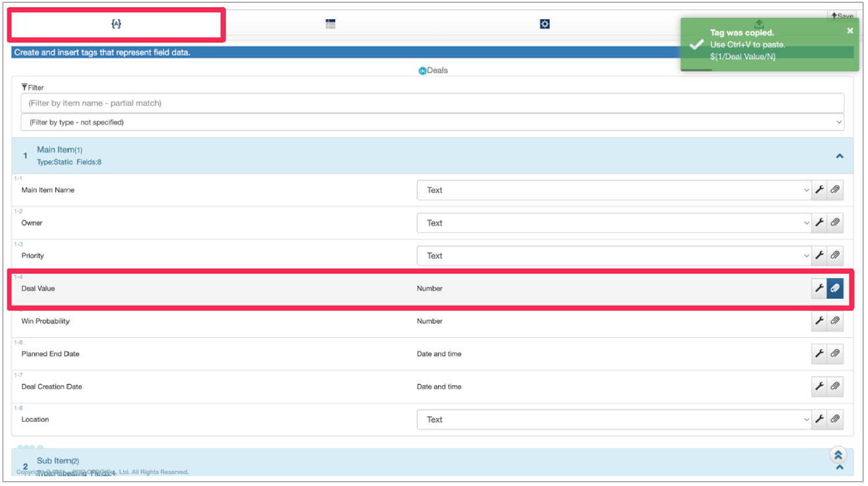
Task: Click the wrench icon in Location row
Action: [819, 419]
